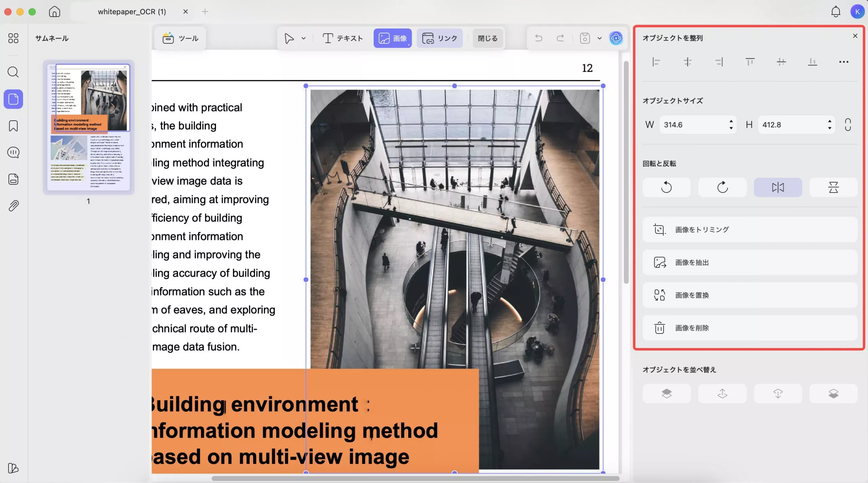This screenshot has height=483, width=868.
Task: Switch to テキスト text editing mode
Action: [342, 38]
